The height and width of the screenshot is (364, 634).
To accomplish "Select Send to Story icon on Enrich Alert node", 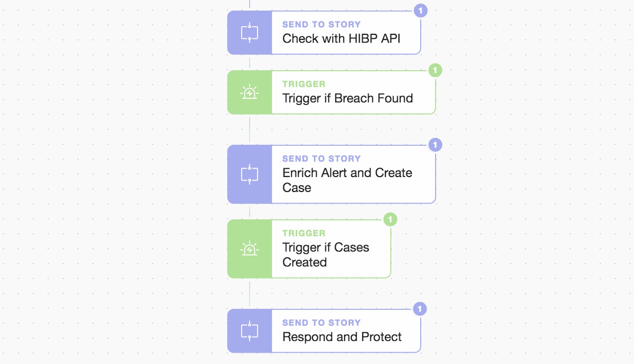I will click(250, 174).
